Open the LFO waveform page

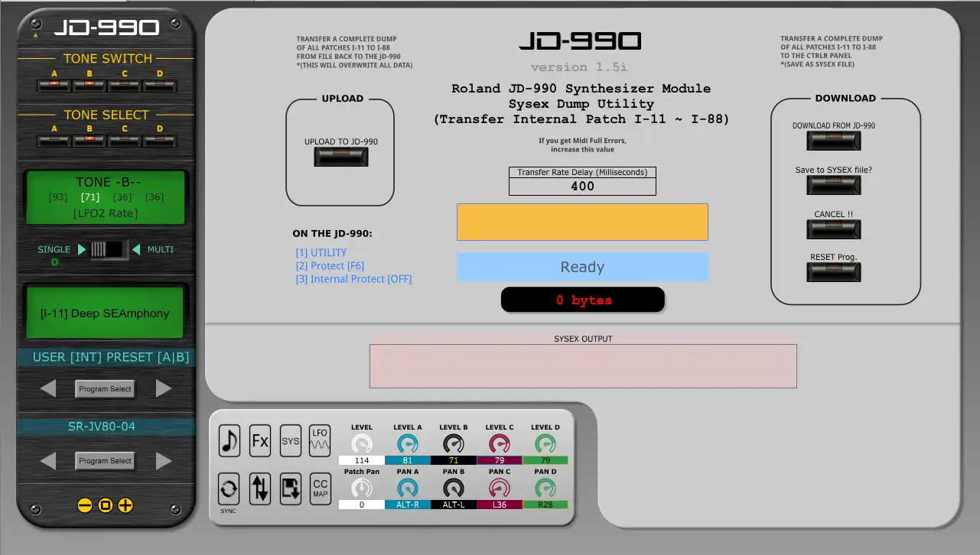(x=320, y=441)
